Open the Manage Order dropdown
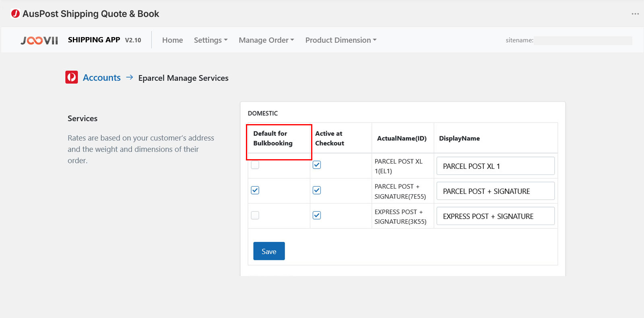644x318 pixels. coord(266,40)
